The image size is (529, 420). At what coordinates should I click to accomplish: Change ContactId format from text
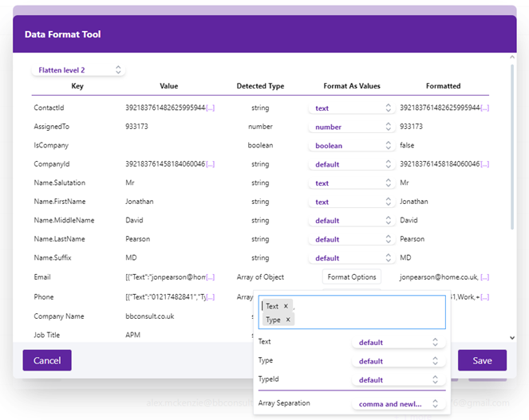[351, 108]
